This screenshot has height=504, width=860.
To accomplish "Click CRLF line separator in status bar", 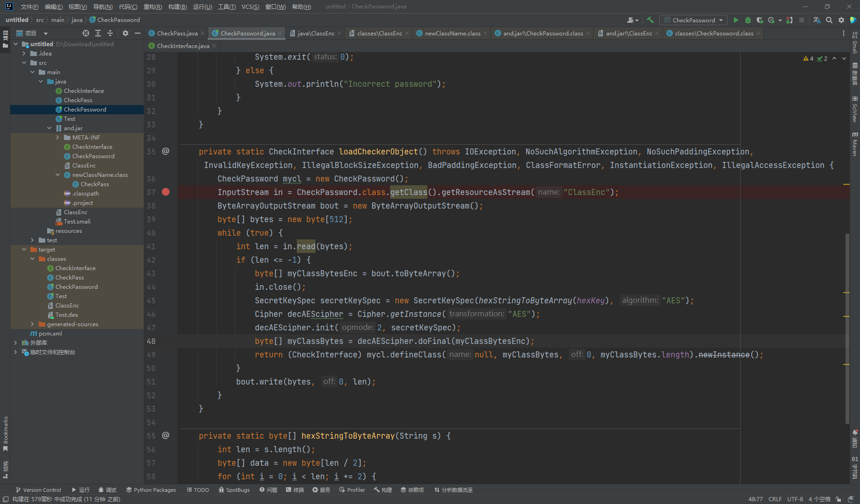I will pyautogui.click(x=775, y=499).
